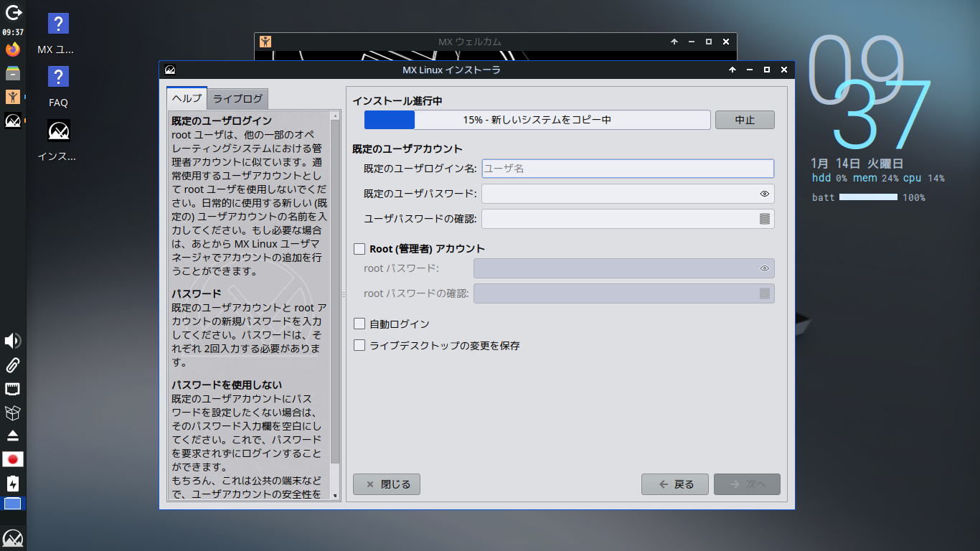Select the インス... installer desktop icon
This screenshot has height=551, width=980.
(x=58, y=141)
